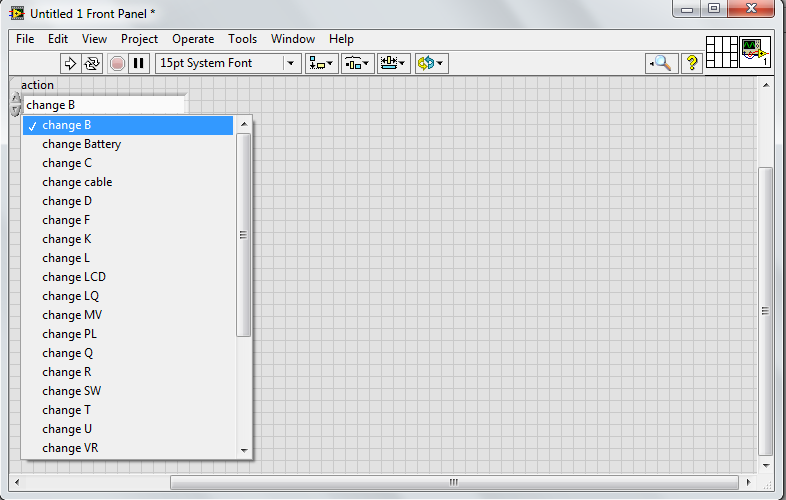Select 'change Battery' from the list
Image resolution: width=786 pixels, height=500 pixels.
(x=82, y=144)
